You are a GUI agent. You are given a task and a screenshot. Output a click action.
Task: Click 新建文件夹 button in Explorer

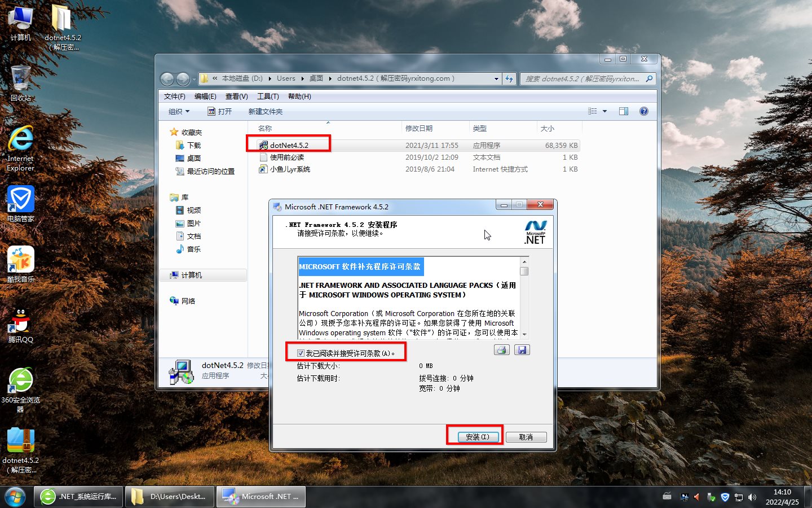[x=266, y=111]
